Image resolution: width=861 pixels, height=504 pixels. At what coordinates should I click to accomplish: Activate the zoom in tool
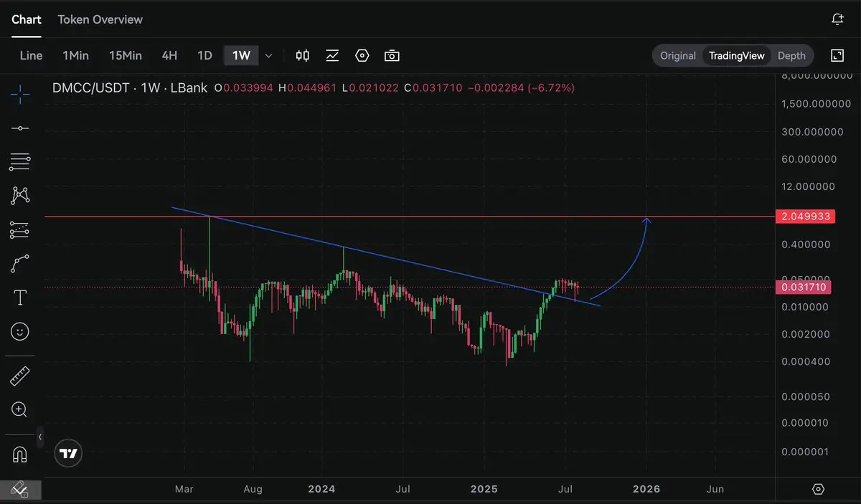20,410
